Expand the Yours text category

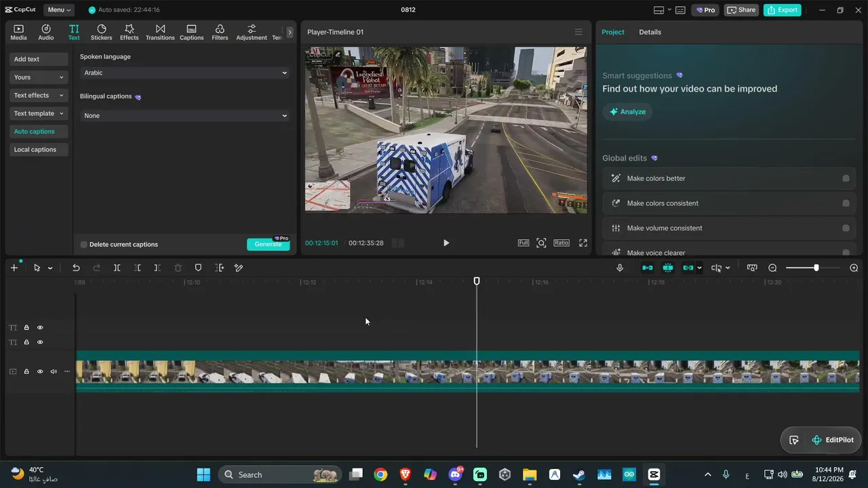point(39,77)
